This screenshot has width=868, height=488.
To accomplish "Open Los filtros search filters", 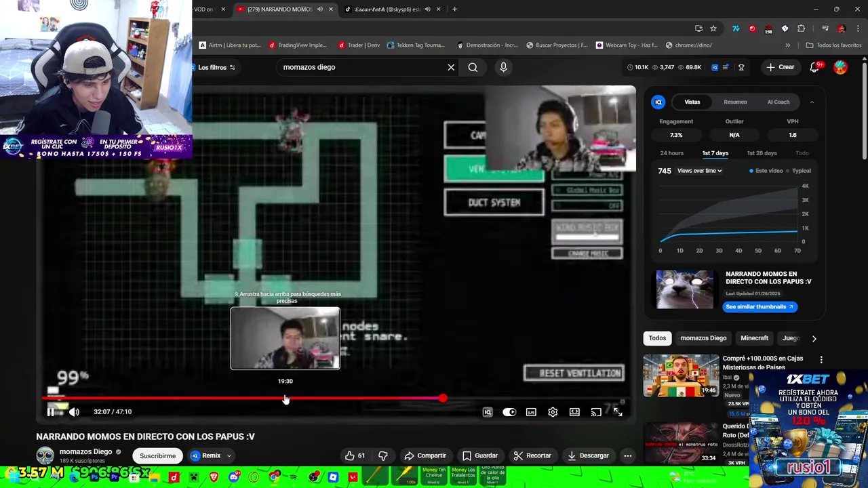I will (216, 67).
